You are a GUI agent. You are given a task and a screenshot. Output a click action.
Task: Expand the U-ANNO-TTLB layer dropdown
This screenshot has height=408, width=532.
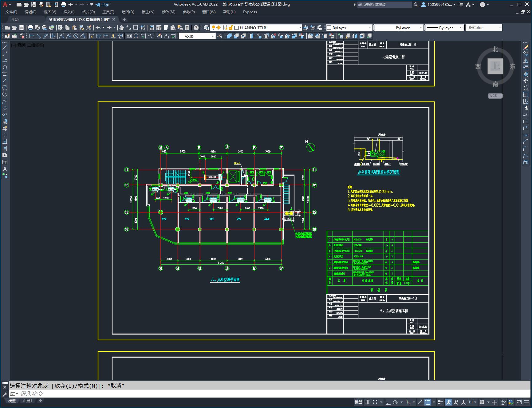[299, 28]
